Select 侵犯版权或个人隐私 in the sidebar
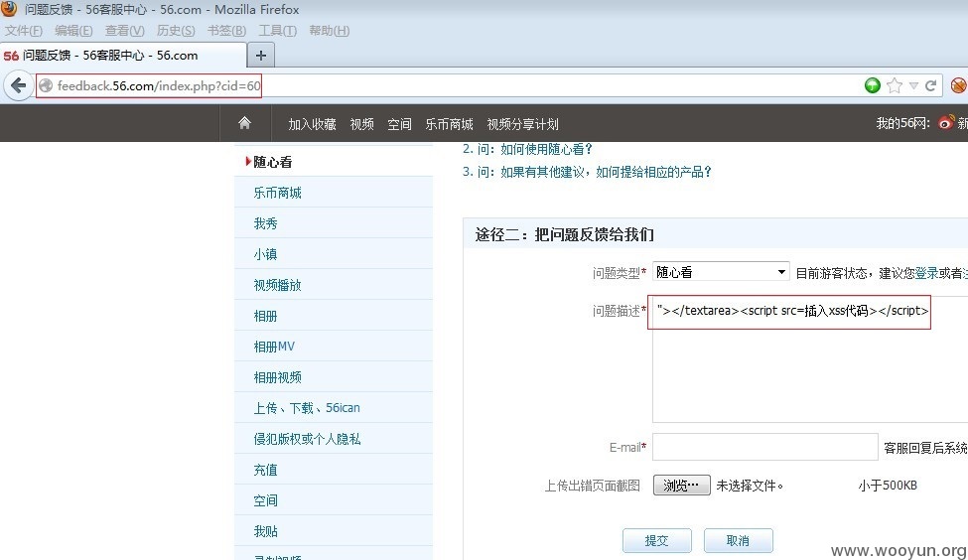This screenshot has width=968, height=560. [x=334, y=439]
